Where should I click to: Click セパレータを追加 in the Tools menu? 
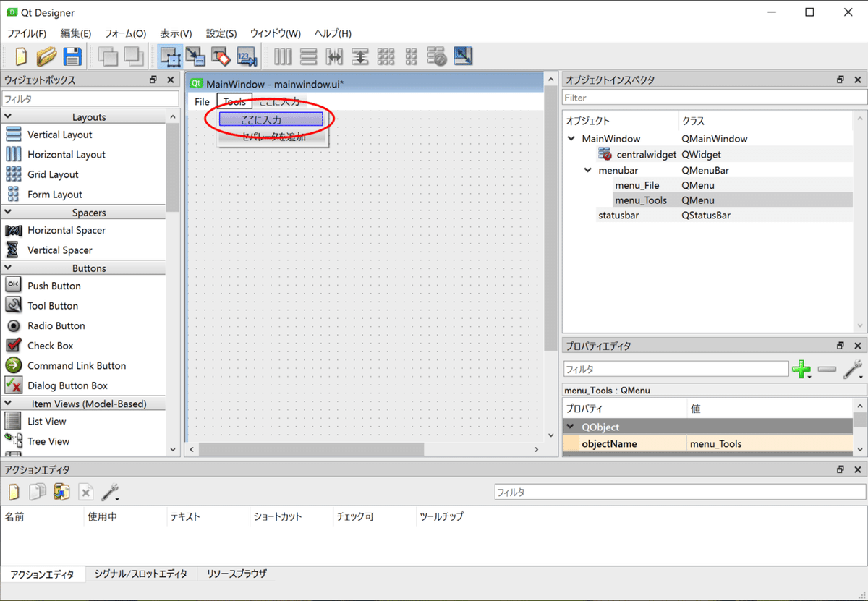(x=273, y=136)
